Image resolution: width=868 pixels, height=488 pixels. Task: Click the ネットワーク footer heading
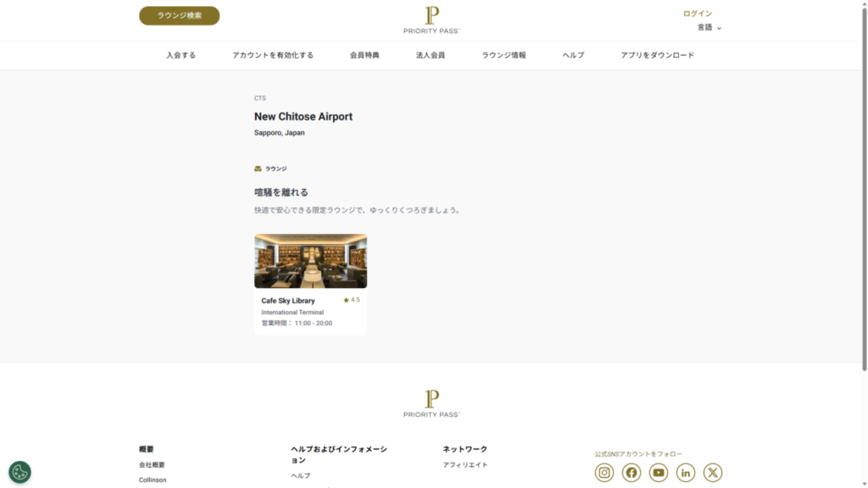click(x=465, y=449)
